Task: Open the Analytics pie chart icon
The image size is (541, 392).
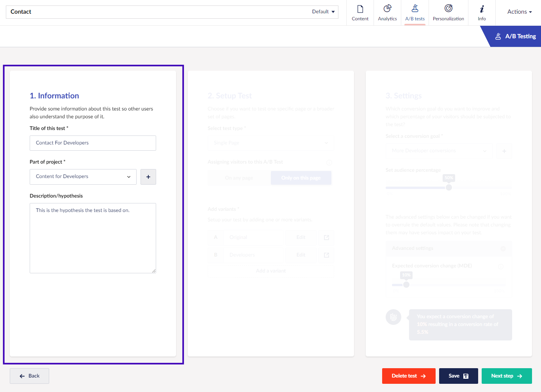Action: point(387,9)
